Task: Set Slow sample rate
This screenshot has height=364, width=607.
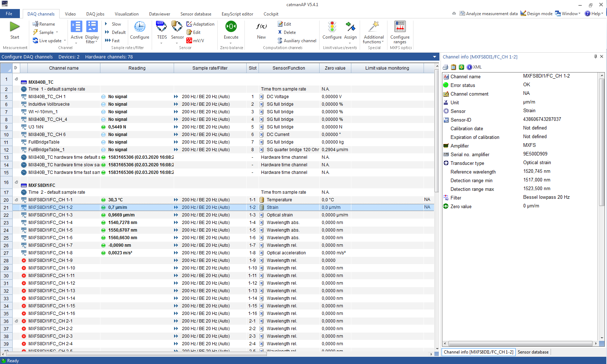Action: click(113, 24)
